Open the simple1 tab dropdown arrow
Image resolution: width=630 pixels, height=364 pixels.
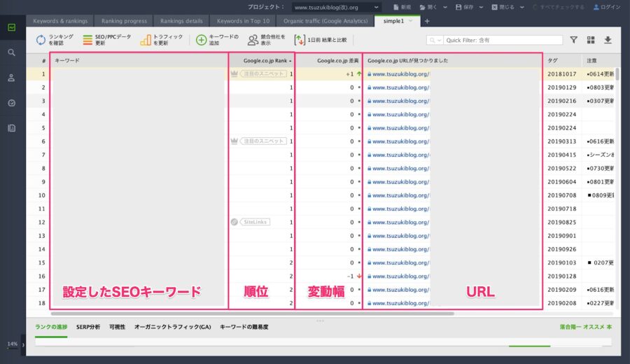tap(411, 21)
